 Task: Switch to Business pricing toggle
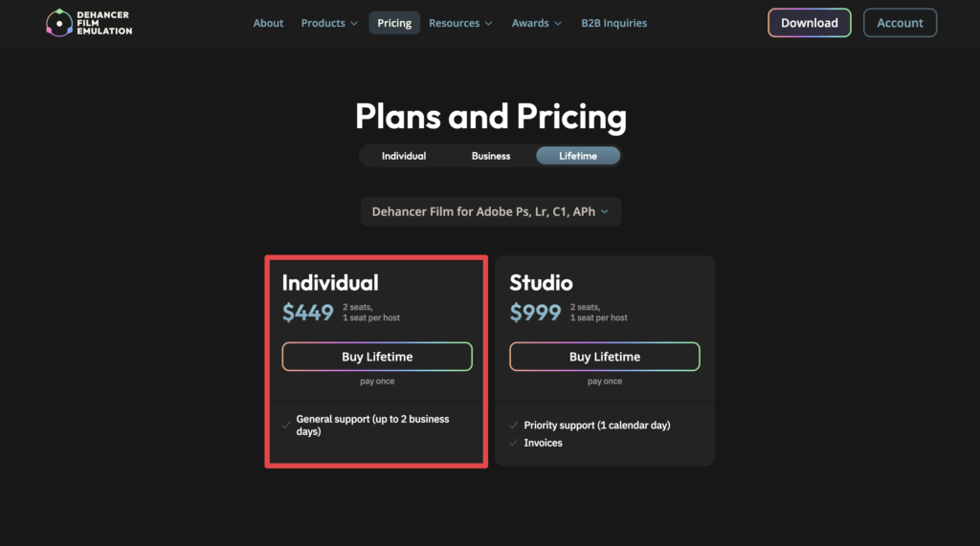click(491, 156)
